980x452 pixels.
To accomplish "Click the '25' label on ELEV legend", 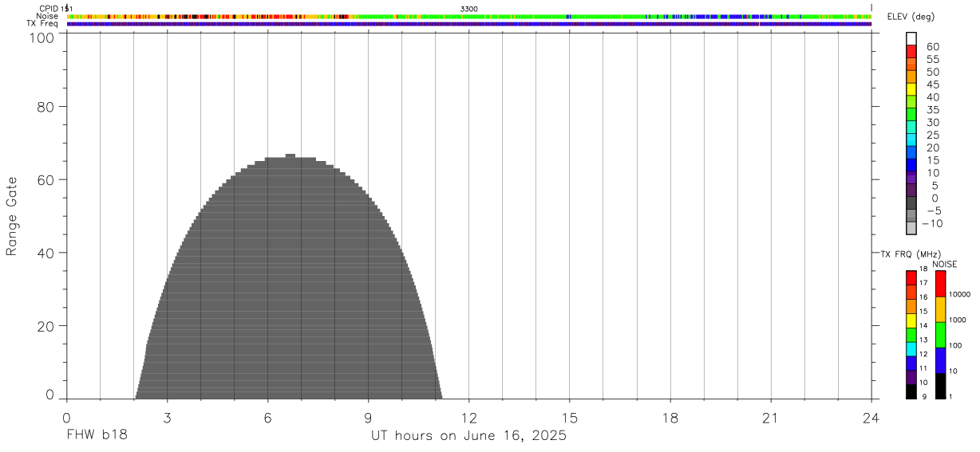I will coord(933,136).
